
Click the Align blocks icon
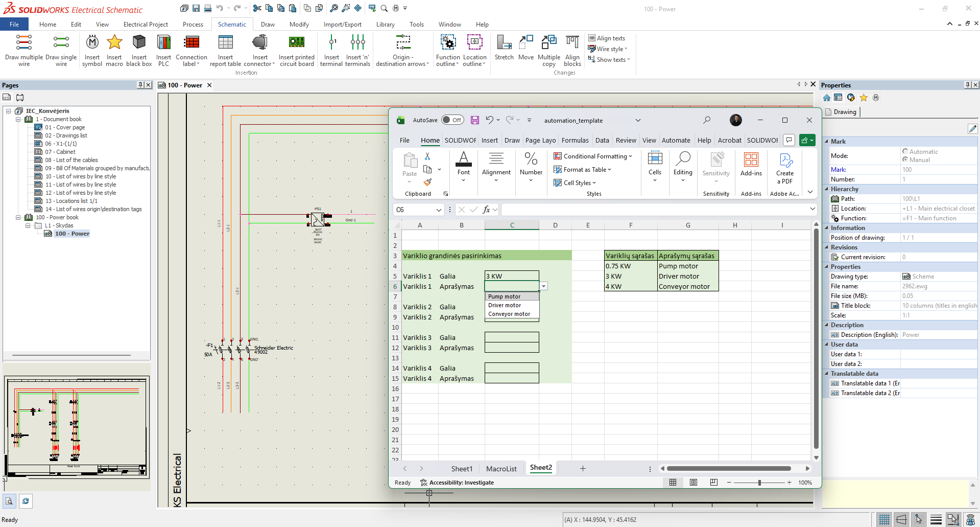[572, 42]
